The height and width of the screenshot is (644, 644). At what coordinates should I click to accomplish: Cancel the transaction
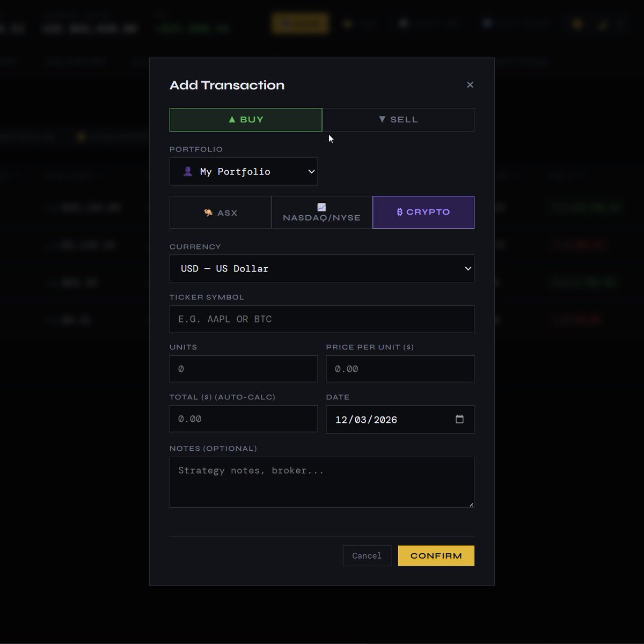point(367,556)
